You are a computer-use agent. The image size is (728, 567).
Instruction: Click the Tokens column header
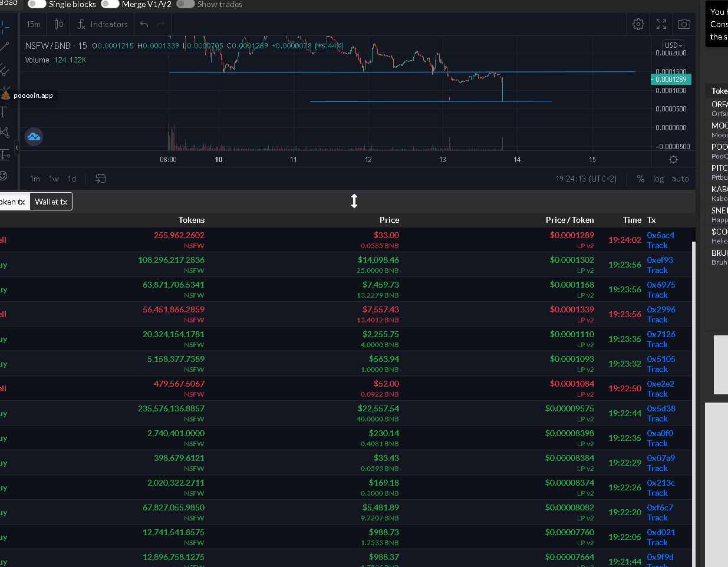[192, 220]
